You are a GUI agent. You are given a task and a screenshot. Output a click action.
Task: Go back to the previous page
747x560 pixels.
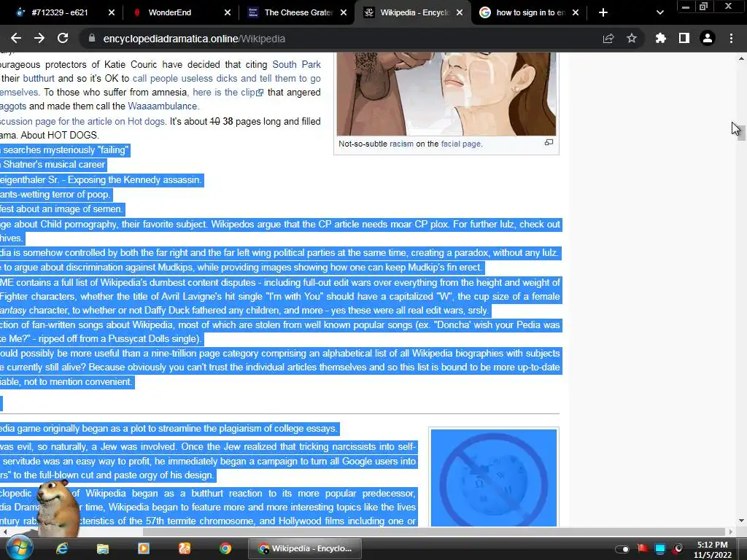[x=16, y=38]
